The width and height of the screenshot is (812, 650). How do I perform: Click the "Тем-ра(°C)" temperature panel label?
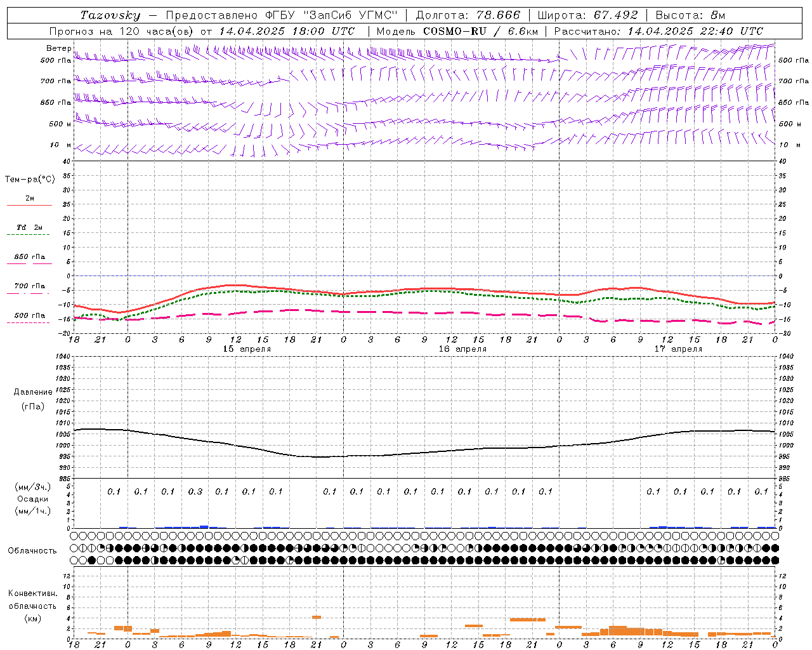point(30,180)
